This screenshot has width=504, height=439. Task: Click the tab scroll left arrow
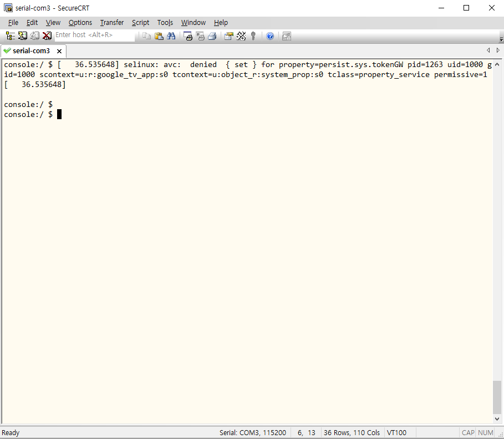488,50
